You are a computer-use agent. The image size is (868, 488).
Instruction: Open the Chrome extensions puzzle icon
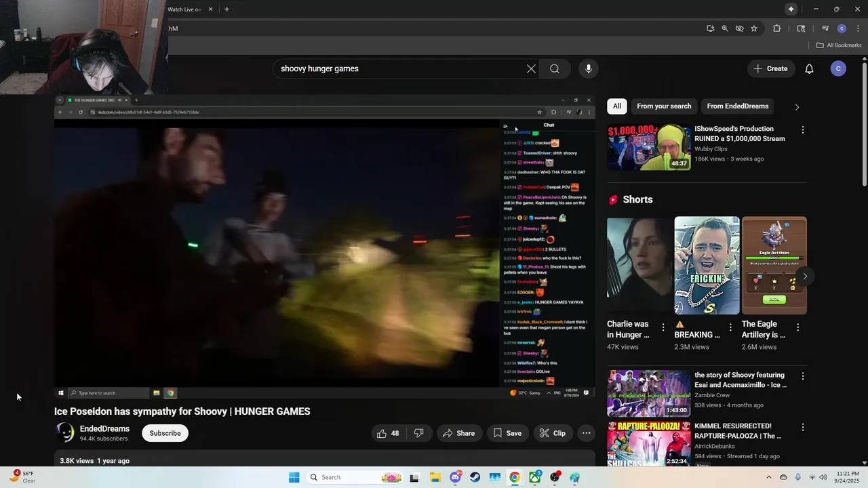tap(777, 28)
